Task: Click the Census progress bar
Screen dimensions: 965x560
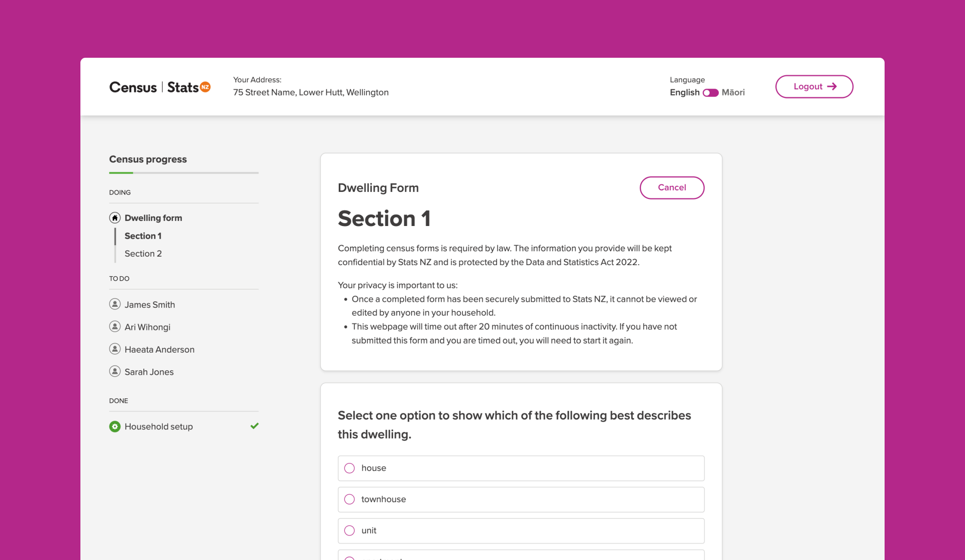Action: (x=183, y=173)
